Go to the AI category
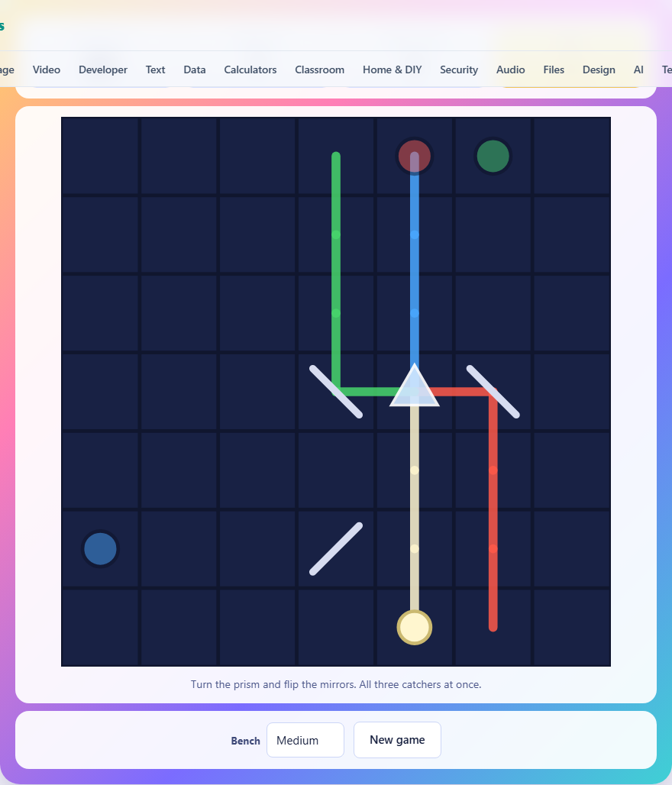Screen dimensions: 672x785 [x=638, y=69]
